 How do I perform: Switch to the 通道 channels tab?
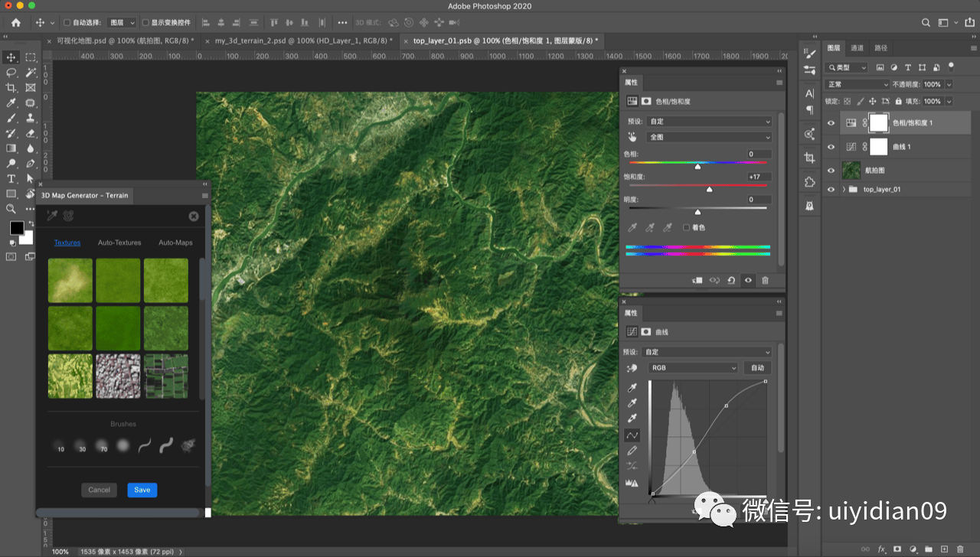(857, 47)
